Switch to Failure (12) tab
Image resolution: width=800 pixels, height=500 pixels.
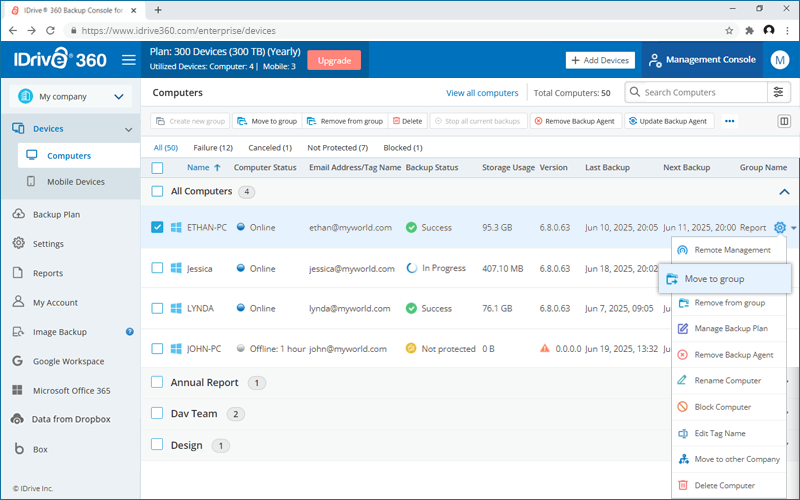(x=213, y=147)
